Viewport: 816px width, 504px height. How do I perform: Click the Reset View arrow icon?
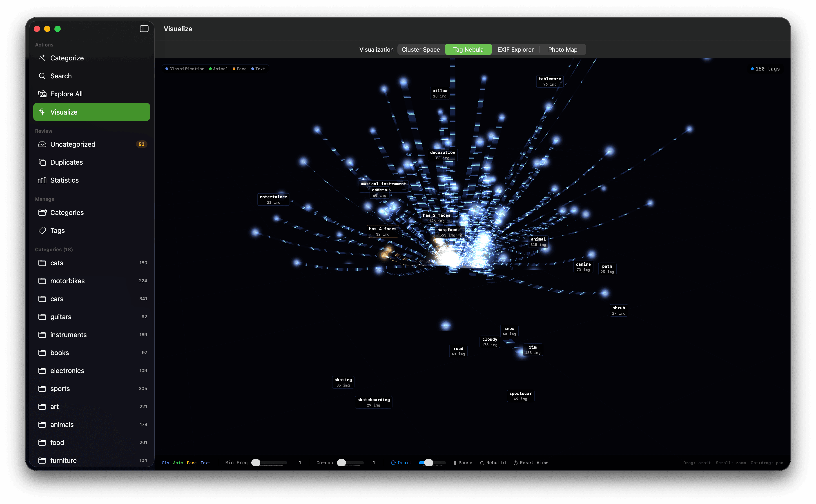coord(515,463)
